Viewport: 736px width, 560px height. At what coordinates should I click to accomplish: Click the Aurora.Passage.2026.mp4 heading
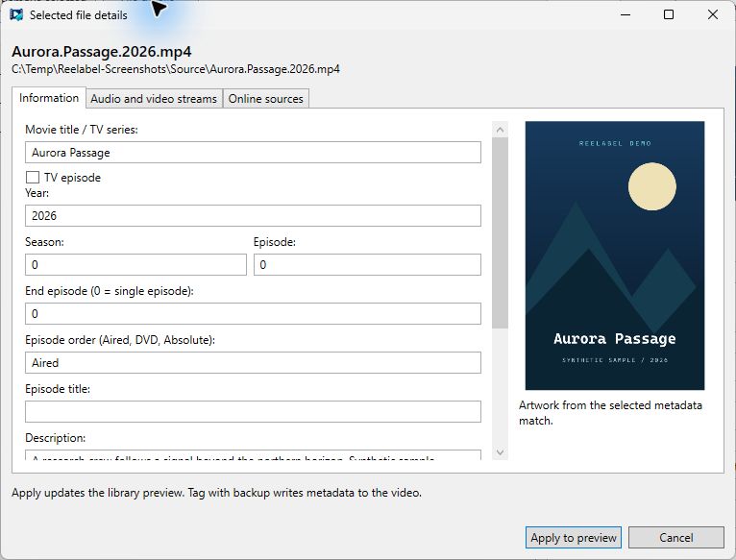(x=102, y=52)
